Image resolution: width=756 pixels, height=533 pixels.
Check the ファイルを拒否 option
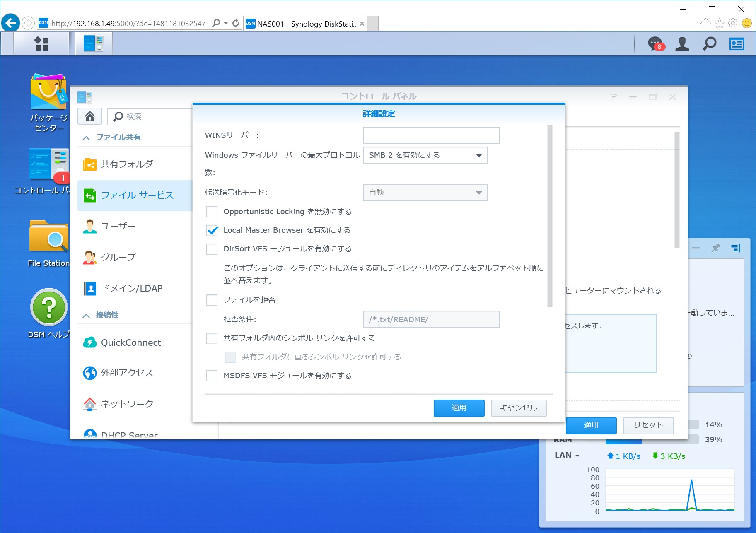coord(212,299)
